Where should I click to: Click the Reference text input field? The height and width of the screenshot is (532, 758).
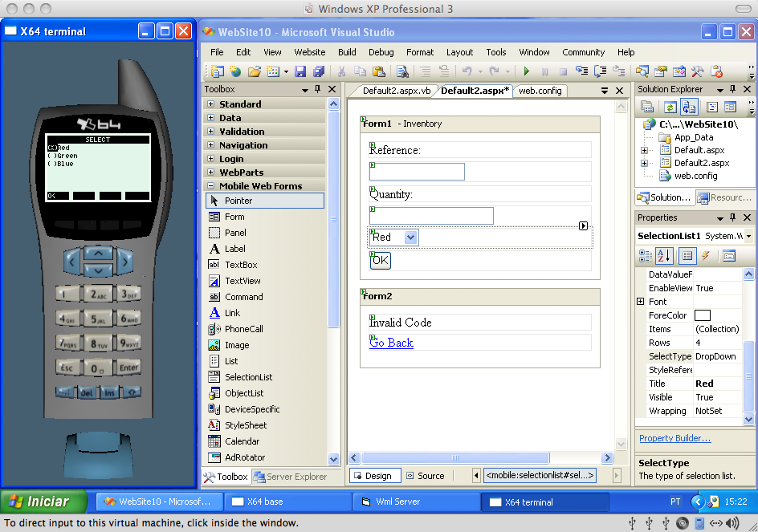(x=417, y=172)
